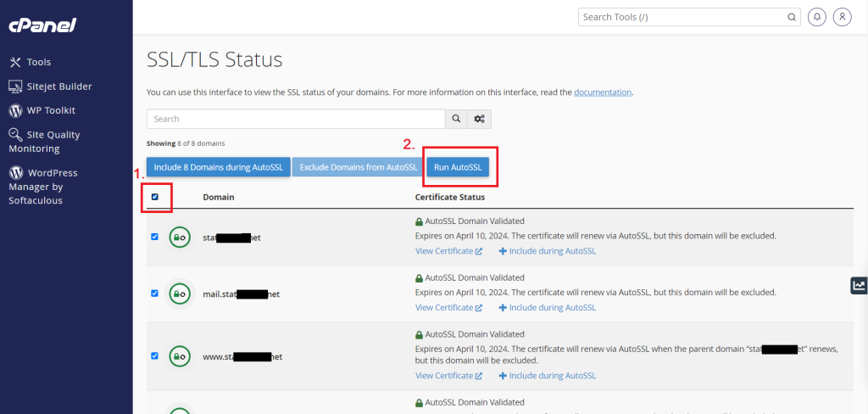Image resolution: width=868 pixels, height=414 pixels.
Task: Click the statistics chart icon on right edge
Action: coord(860,285)
